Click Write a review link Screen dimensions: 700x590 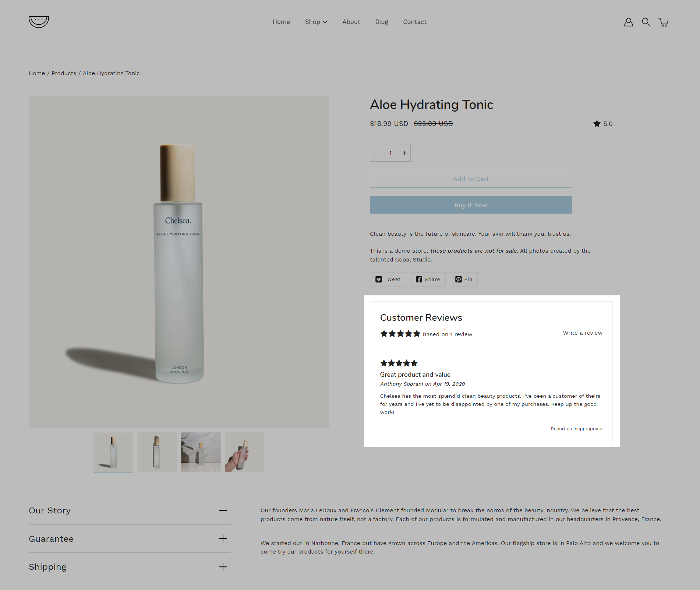click(x=583, y=333)
